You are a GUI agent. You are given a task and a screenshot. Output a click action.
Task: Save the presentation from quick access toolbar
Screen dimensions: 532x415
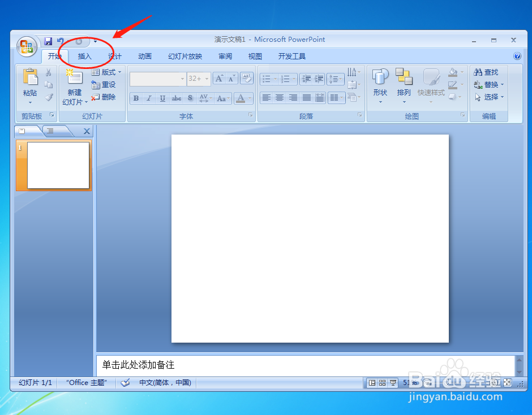point(48,41)
